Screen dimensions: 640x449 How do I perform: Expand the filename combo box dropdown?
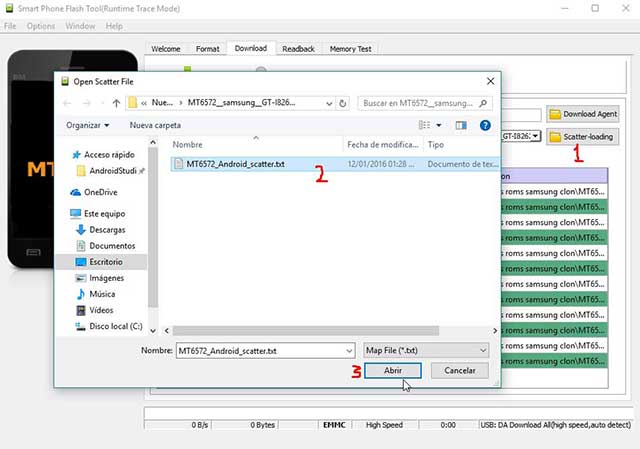coord(349,351)
